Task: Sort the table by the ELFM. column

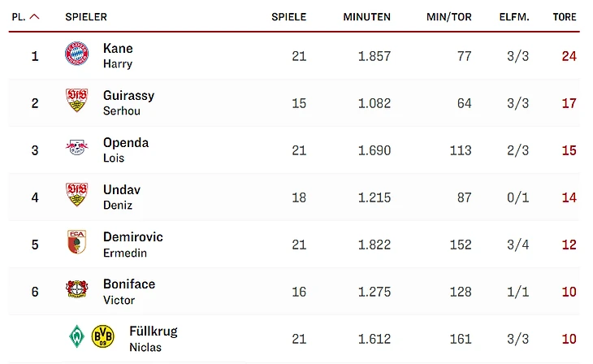Action: tap(514, 17)
